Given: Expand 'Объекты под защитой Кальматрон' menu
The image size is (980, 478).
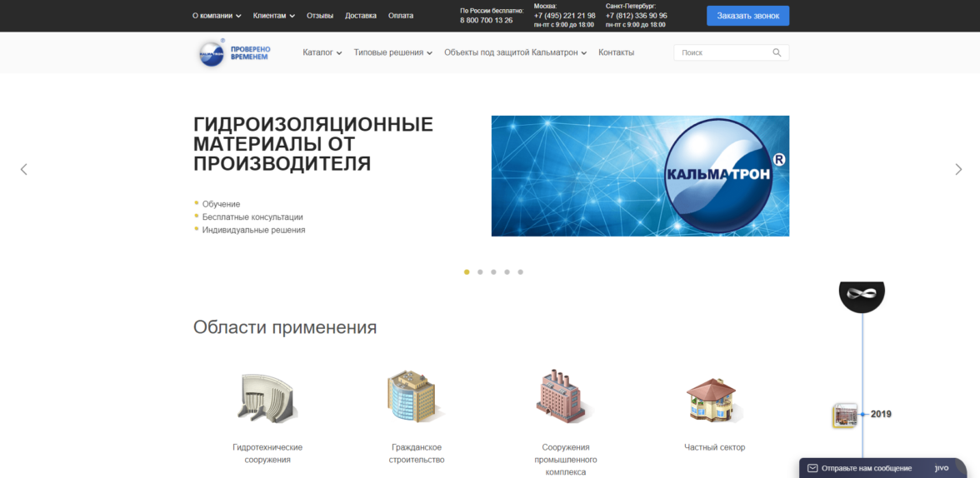Looking at the screenshot, I should (516, 53).
